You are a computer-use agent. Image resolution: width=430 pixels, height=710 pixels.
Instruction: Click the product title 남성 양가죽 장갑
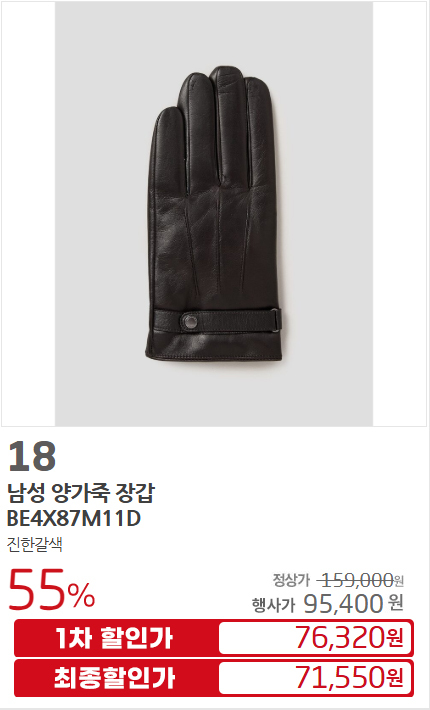pos(81,493)
